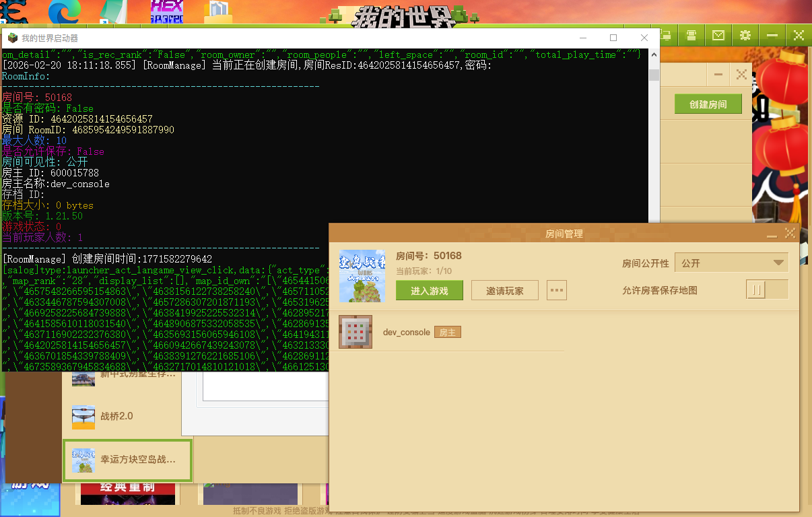This screenshot has width=812, height=517.
Task: Click the 版本号: 1.21.50 console line
Action: 42,216
